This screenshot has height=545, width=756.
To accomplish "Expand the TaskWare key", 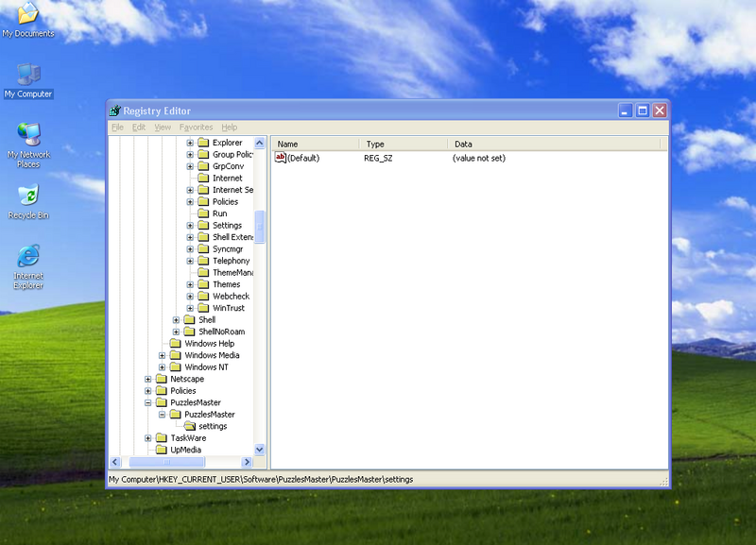I will click(x=148, y=438).
